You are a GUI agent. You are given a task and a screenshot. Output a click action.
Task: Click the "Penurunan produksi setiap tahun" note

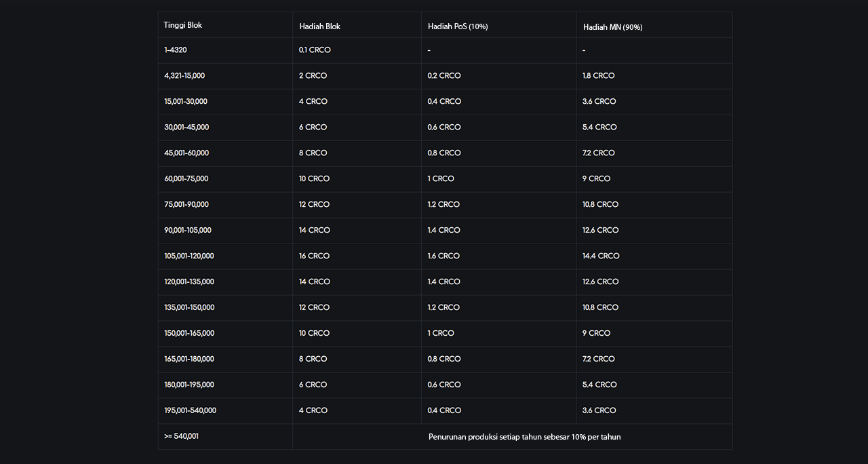tap(525, 437)
